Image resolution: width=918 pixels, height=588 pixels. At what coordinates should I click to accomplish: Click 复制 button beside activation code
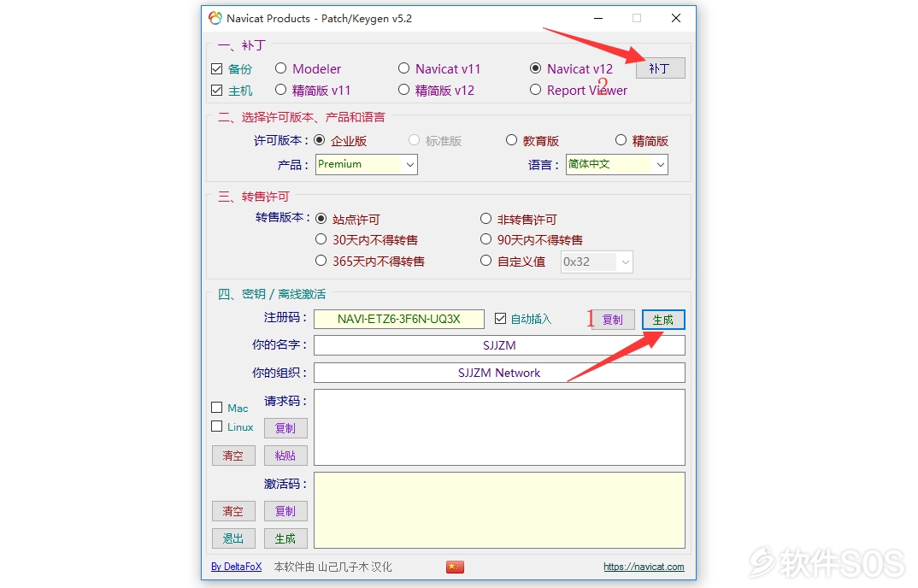pos(285,511)
